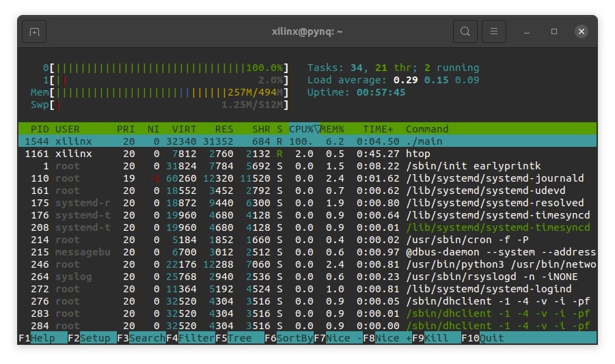Select the dhclient row with PID 276
Image resolution: width=615 pixels, height=364 pixels.
coord(307,301)
